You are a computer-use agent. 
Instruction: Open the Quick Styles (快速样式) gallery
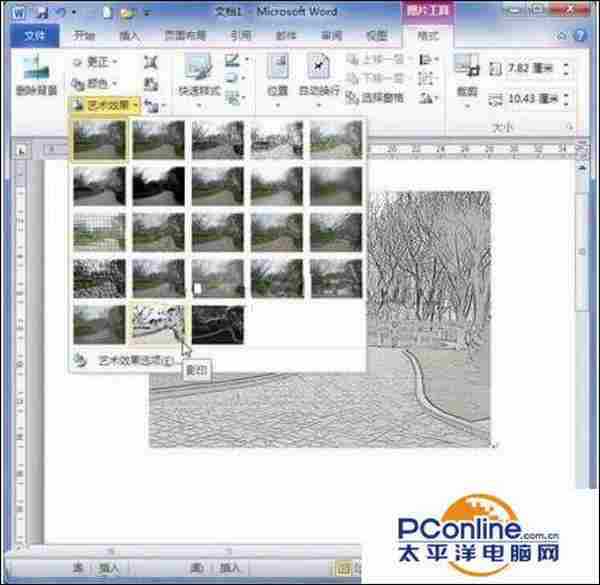tap(199, 80)
